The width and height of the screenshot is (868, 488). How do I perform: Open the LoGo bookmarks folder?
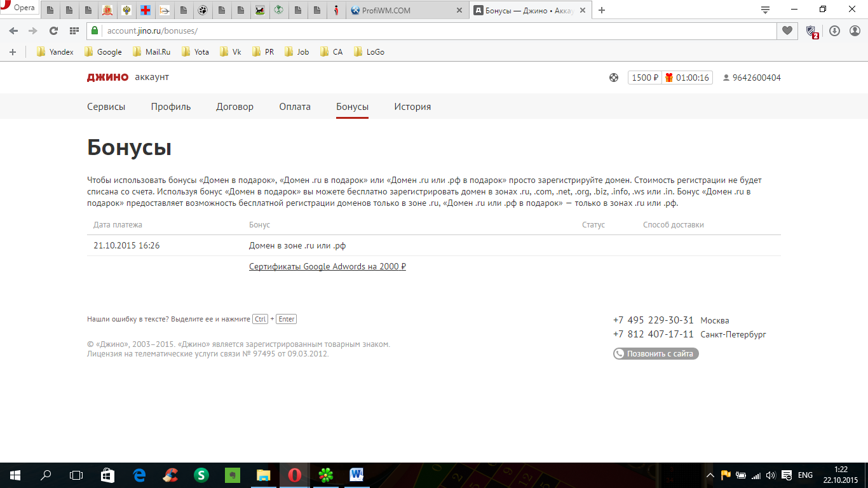coord(369,52)
